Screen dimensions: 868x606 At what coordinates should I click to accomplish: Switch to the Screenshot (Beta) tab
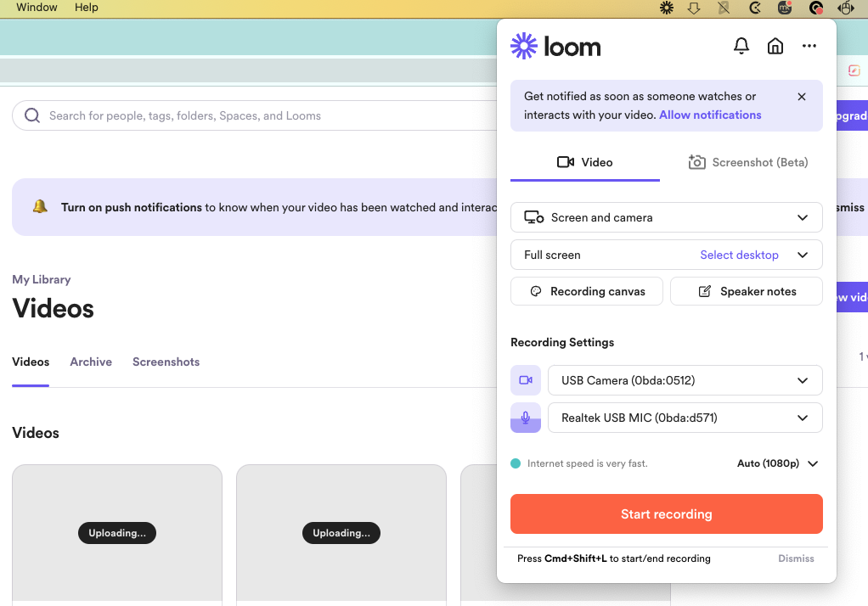(x=748, y=162)
